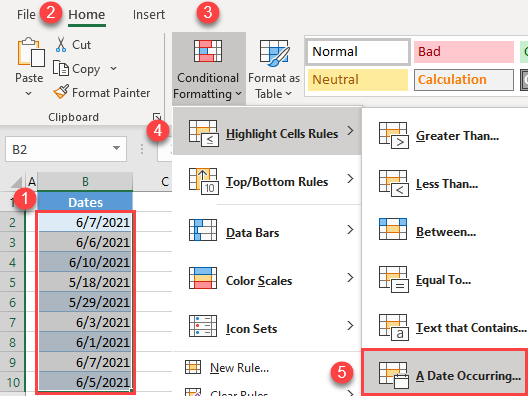Expand the Top/Bottom Rules submenu arrow
The height and width of the screenshot is (396, 528).
(x=350, y=178)
